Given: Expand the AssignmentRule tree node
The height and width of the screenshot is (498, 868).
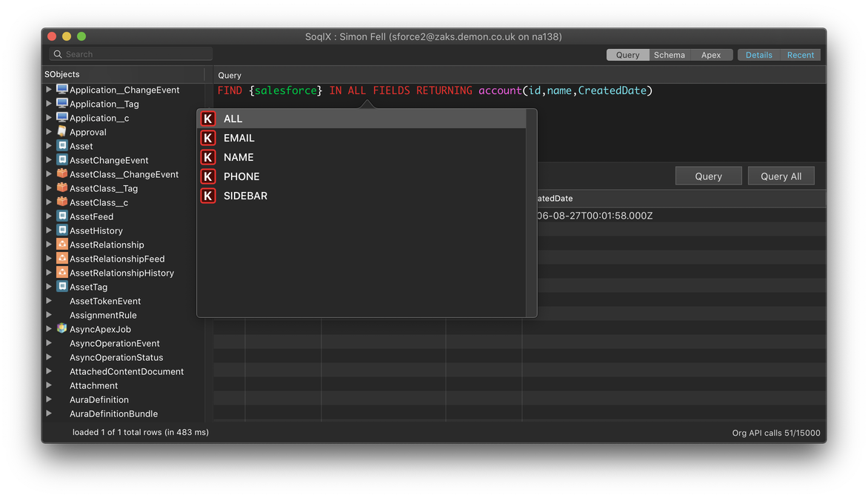Looking at the screenshot, I should point(49,315).
